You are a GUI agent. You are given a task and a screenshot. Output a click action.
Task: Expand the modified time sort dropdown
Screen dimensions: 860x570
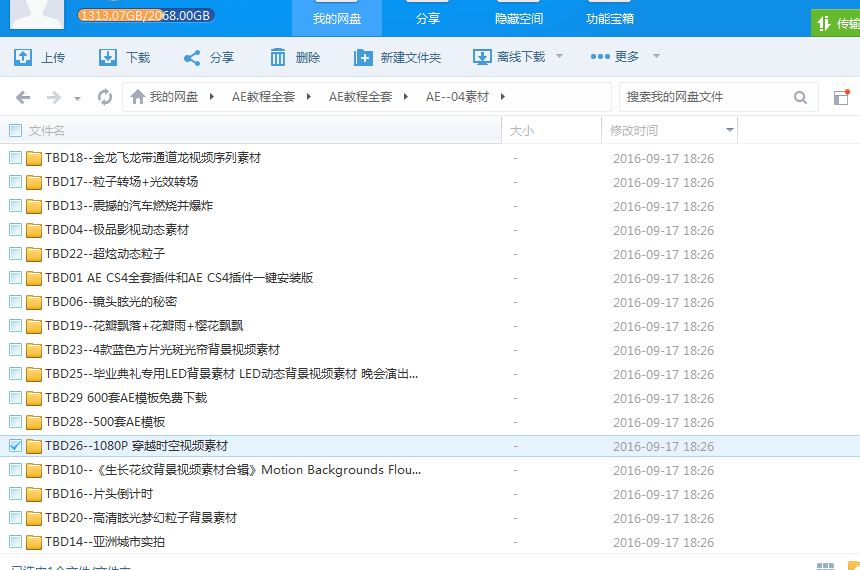click(x=729, y=130)
